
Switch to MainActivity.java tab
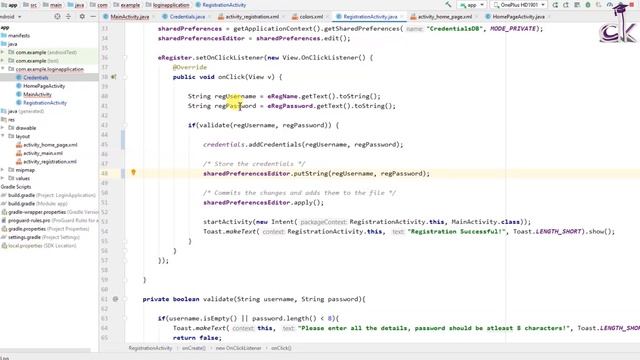click(129, 17)
